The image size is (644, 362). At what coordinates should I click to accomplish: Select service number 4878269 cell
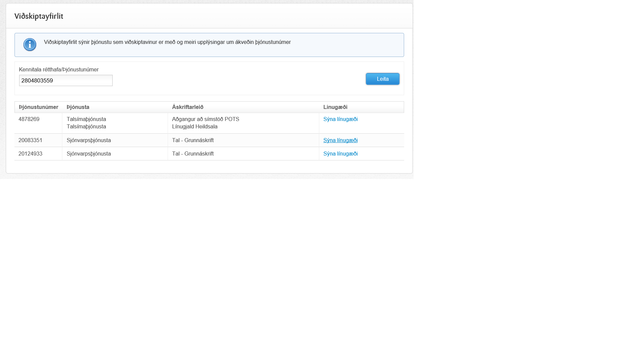click(29, 119)
